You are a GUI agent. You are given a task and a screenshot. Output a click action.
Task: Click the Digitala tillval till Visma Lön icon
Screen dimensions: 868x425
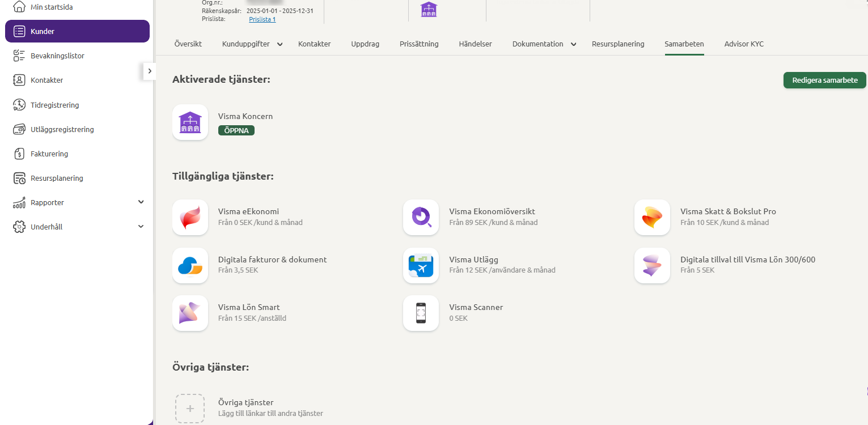tap(653, 265)
